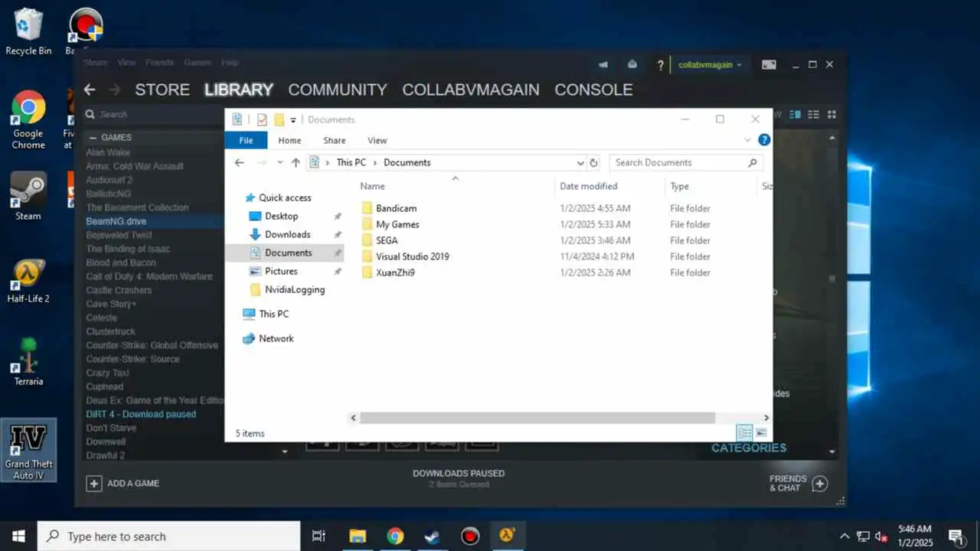This screenshot has width=980, height=551.
Task: Show hidden system tray icons
Action: 844,536
